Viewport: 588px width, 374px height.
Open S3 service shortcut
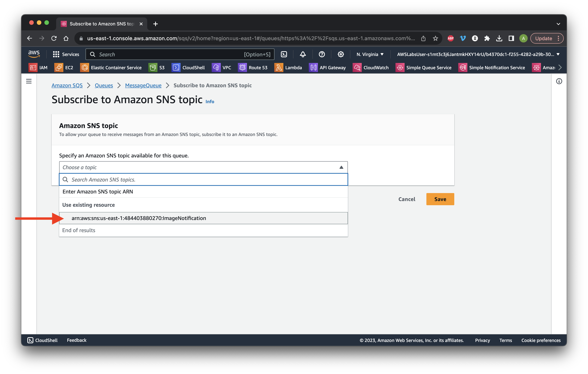click(156, 68)
